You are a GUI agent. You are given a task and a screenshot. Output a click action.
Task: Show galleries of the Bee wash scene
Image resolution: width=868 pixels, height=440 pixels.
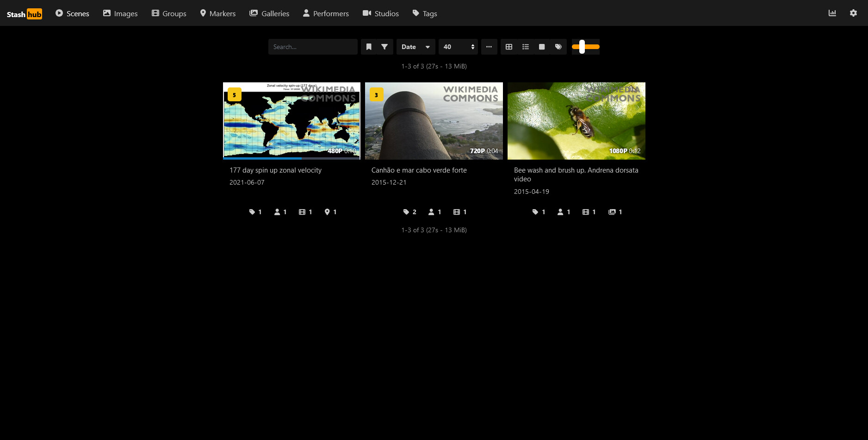tap(615, 212)
